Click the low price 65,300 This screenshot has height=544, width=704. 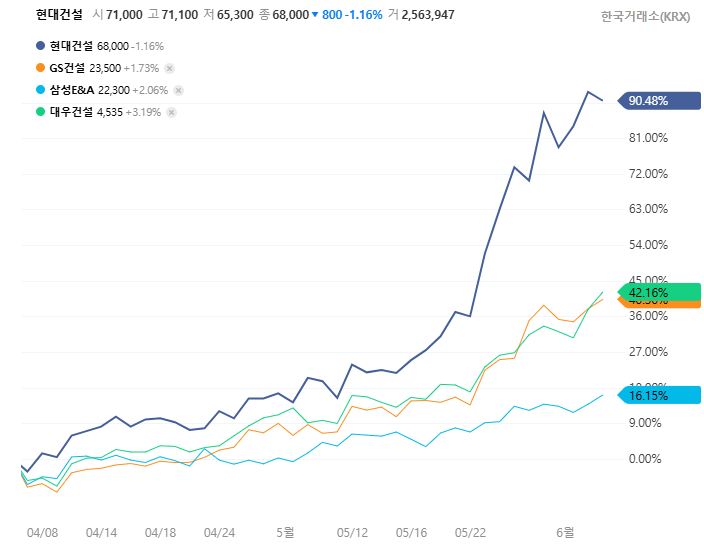click(235, 15)
